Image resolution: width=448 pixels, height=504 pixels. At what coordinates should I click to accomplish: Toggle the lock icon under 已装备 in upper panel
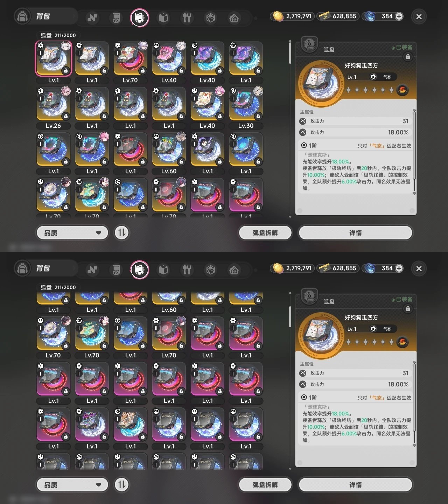tap(408, 57)
